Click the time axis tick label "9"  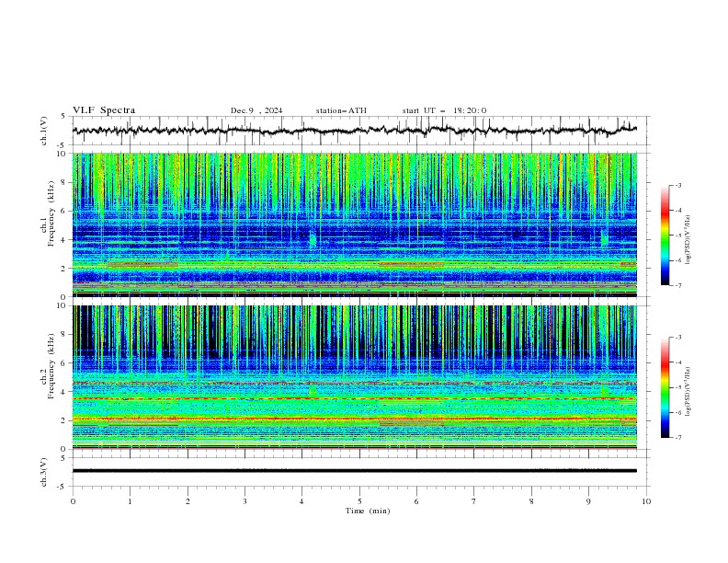point(588,501)
